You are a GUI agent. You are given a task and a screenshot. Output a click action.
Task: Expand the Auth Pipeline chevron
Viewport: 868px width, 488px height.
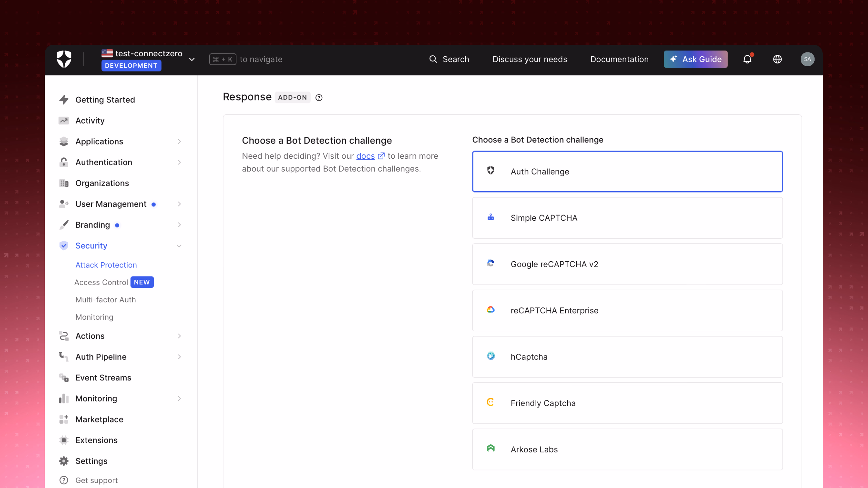[x=179, y=357]
